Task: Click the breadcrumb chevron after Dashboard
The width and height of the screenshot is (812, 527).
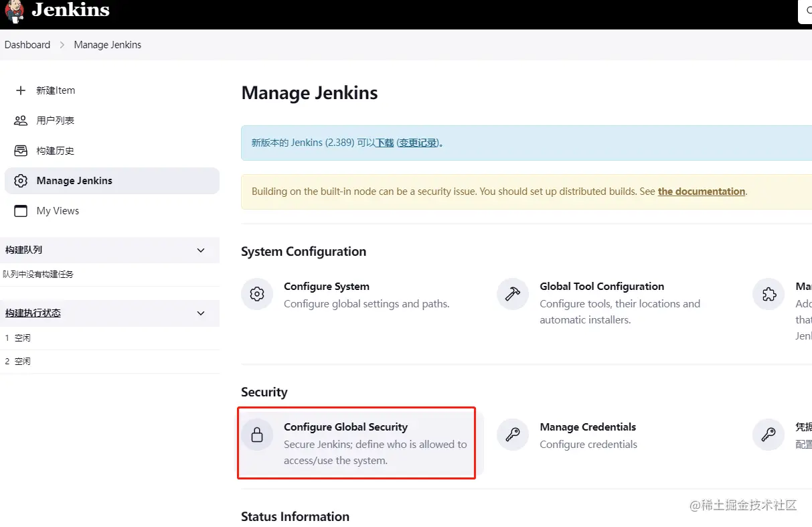Action: click(x=62, y=45)
